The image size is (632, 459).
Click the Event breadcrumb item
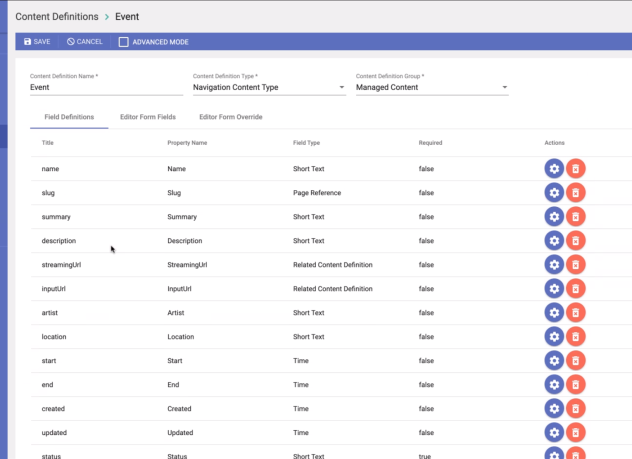(127, 17)
